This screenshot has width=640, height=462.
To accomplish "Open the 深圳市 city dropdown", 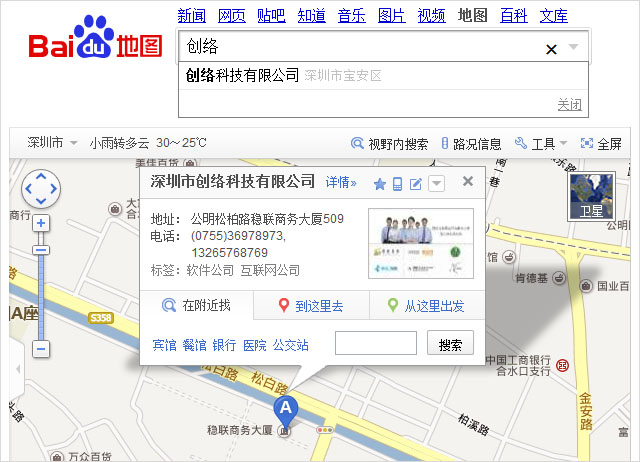I will coord(52,143).
